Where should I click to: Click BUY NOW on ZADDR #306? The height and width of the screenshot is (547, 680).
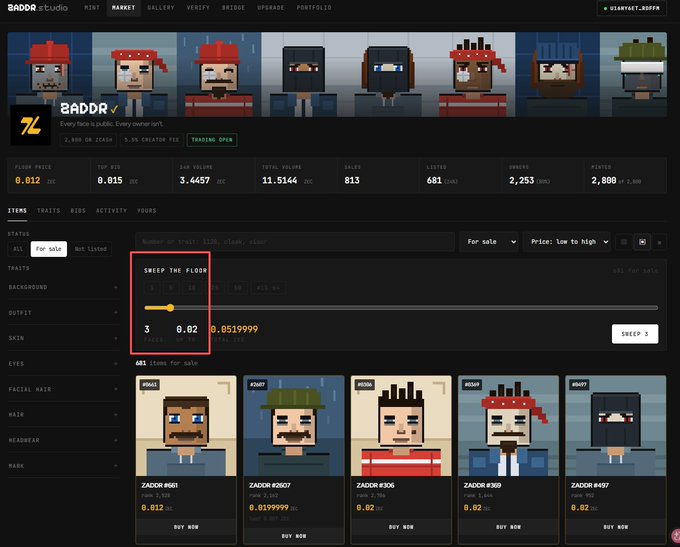tap(401, 527)
